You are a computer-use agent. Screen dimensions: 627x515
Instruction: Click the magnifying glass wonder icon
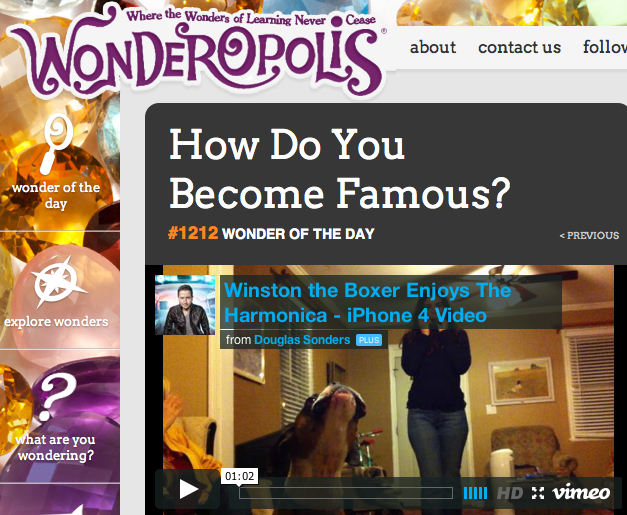click(56, 144)
